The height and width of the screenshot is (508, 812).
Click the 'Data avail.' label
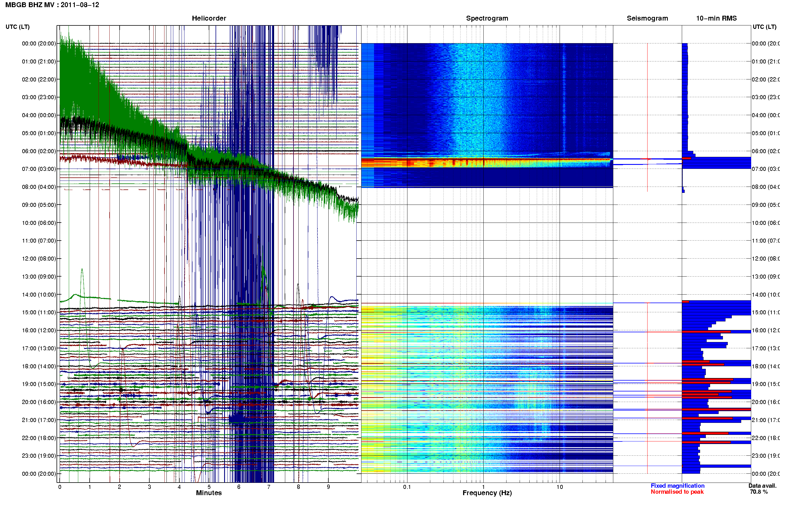762,486
